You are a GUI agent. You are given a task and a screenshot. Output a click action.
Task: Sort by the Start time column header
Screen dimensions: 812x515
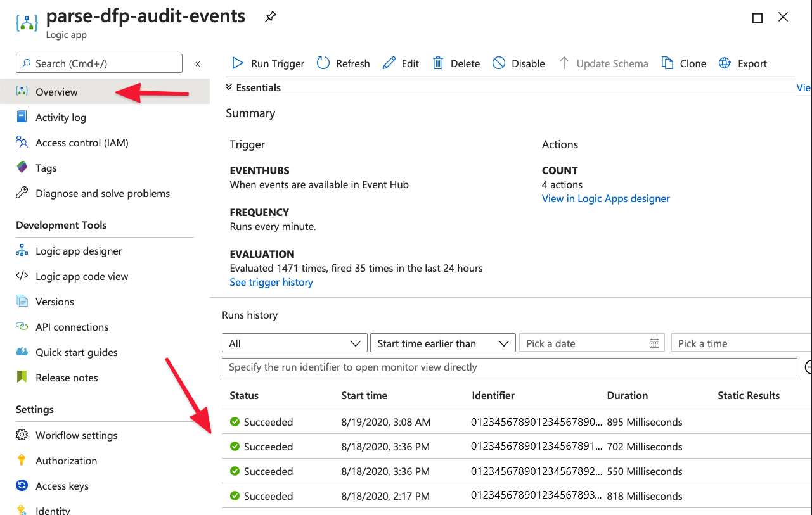tap(364, 395)
